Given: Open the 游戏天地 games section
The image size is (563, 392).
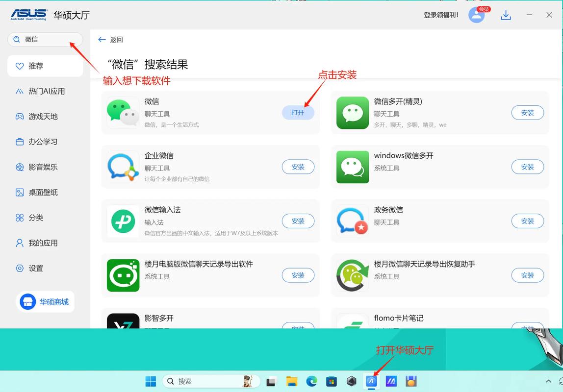Looking at the screenshot, I should point(44,116).
